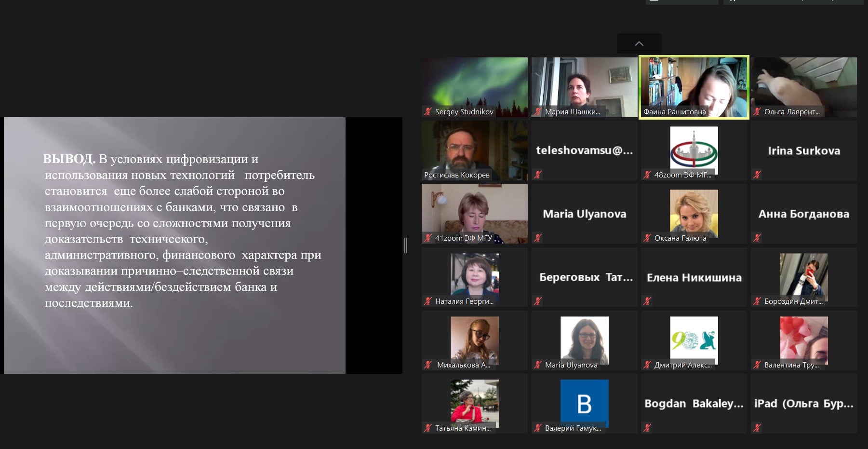
Task: Click the Irina Surkova participant name
Action: (x=804, y=150)
